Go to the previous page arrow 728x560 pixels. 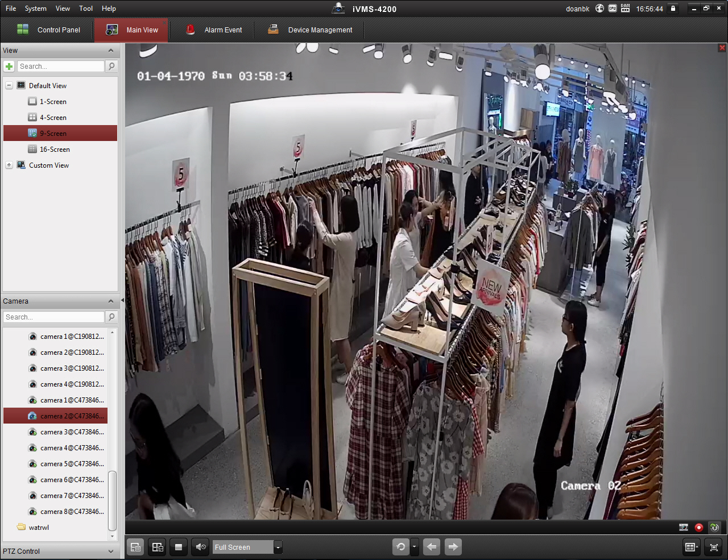tap(432, 547)
